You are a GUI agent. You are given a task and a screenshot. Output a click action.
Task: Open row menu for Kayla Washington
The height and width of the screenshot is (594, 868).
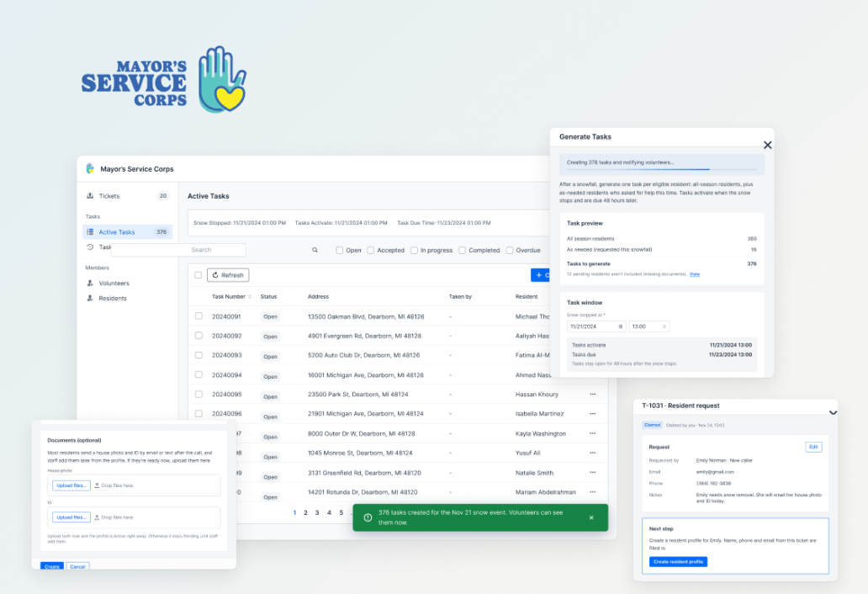pyautogui.click(x=592, y=433)
